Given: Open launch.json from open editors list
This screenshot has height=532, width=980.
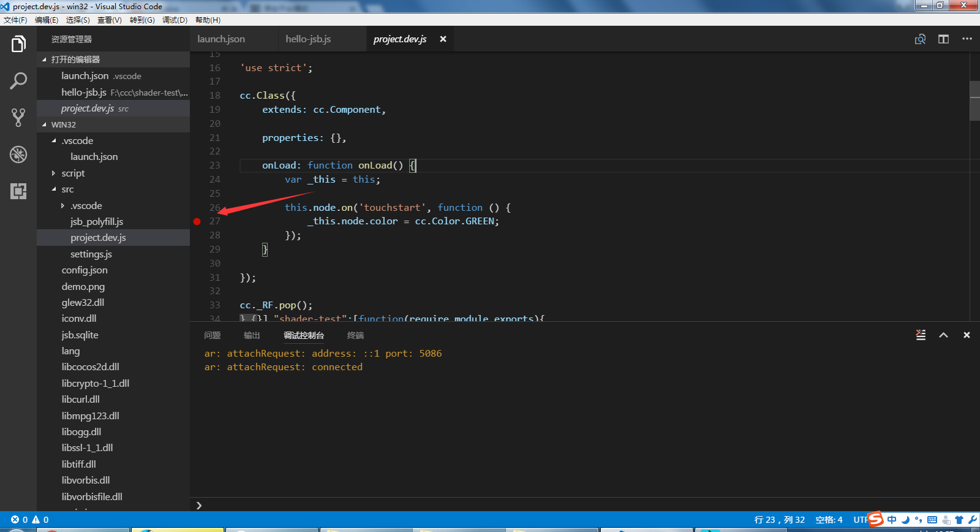Looking at the screenshot, I should [x=113, y=76].
